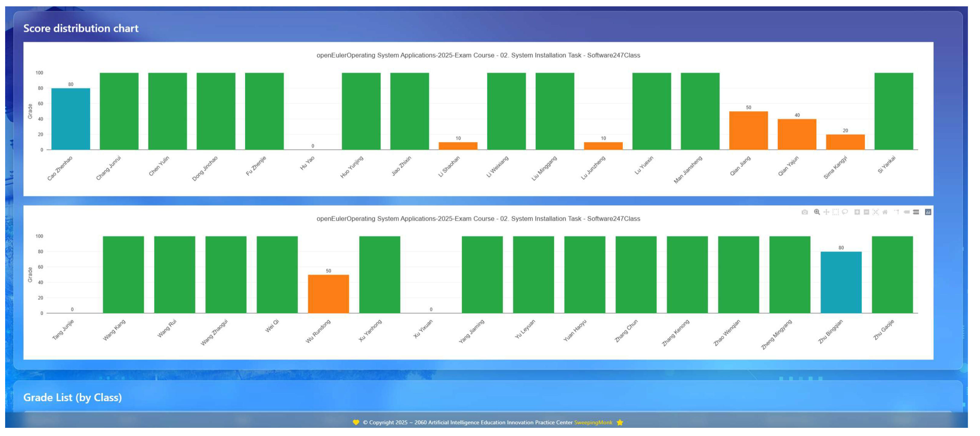Reset axes with the home icon
The image size is (980, 436).
(885, 212)
